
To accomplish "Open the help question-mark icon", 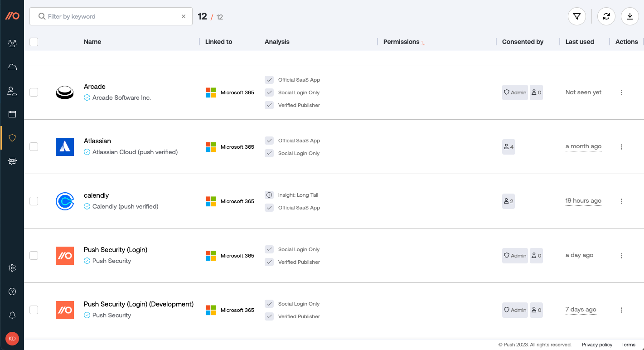I will [x=12, y=292].
